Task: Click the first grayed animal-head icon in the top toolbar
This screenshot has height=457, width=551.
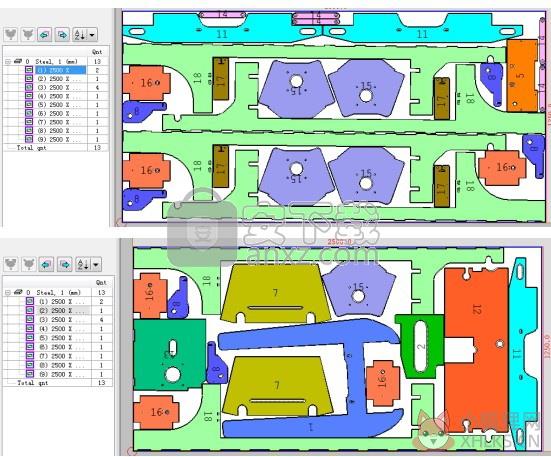Action: [11, 34]
